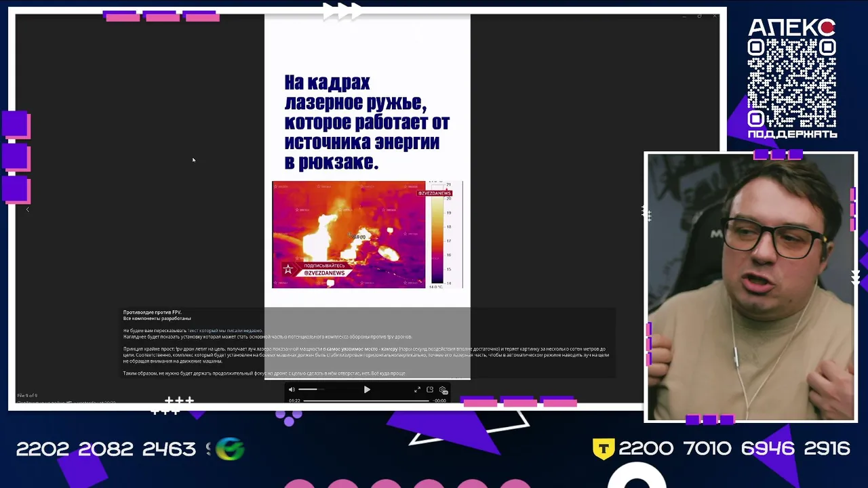
Task: Go to the previous file with left arrow
Action: coord(28,209)
